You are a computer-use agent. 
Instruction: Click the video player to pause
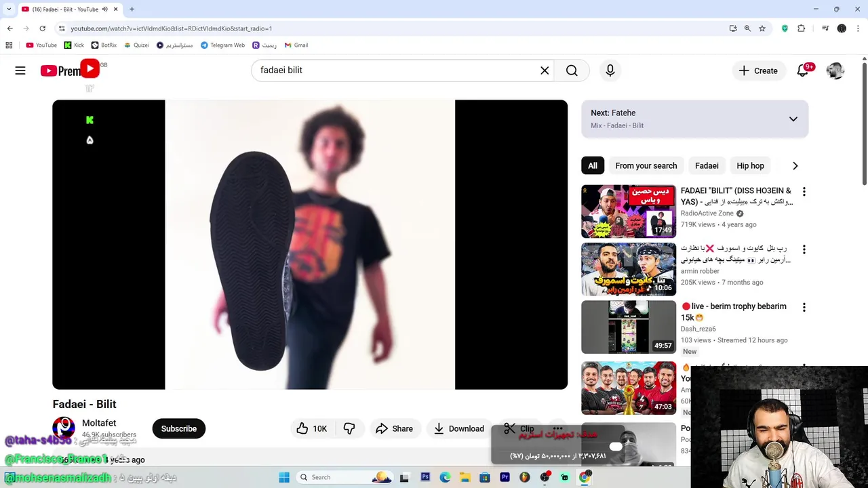tap(310, 245)
